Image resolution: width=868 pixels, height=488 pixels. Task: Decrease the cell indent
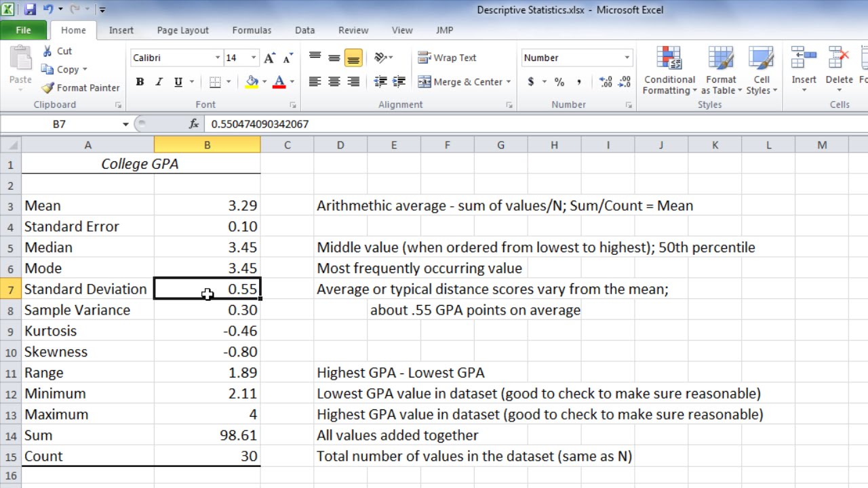click(x=380, y=82)
